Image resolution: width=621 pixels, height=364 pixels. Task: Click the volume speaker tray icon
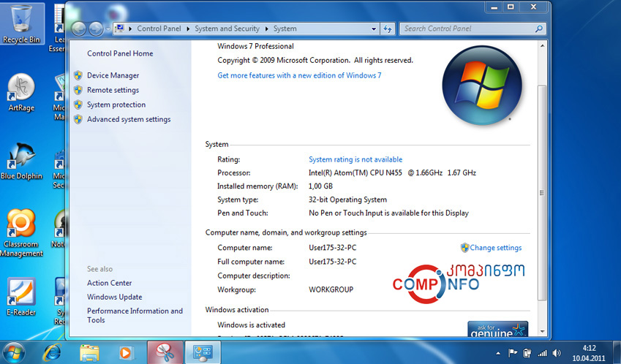click(x=557, y=353)
